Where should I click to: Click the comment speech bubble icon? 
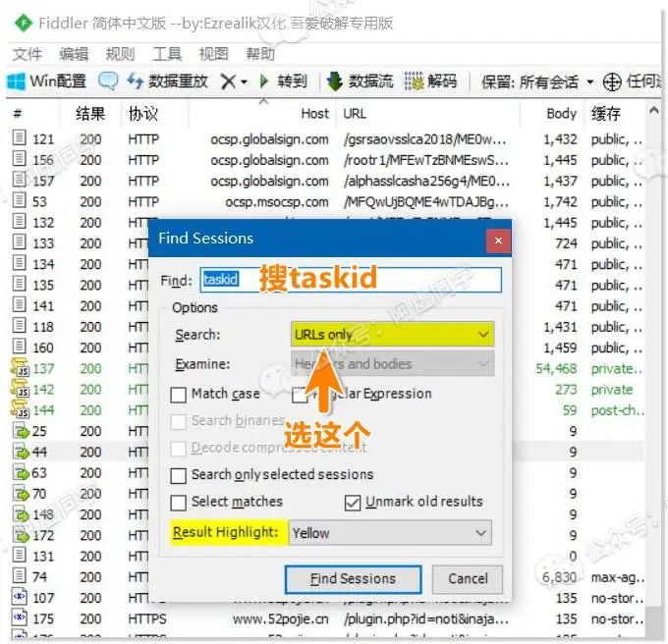coord(108,80)
